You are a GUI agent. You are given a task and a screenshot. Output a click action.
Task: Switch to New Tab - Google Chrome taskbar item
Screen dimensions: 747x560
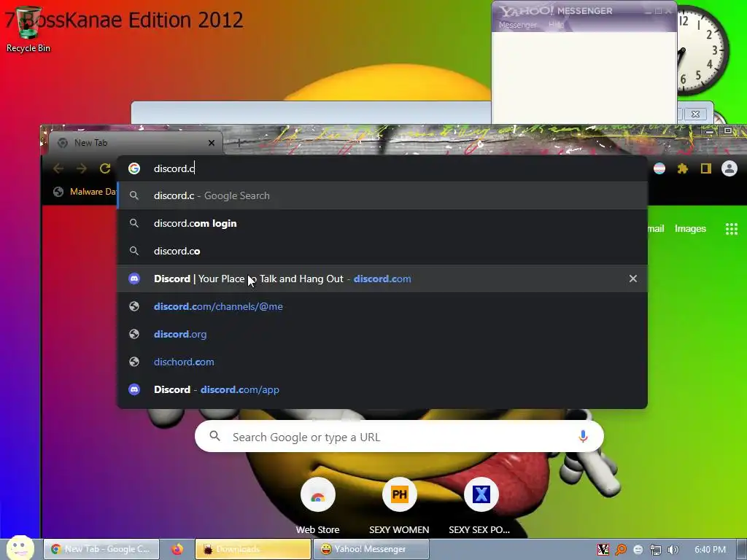(x=101, y=549)
